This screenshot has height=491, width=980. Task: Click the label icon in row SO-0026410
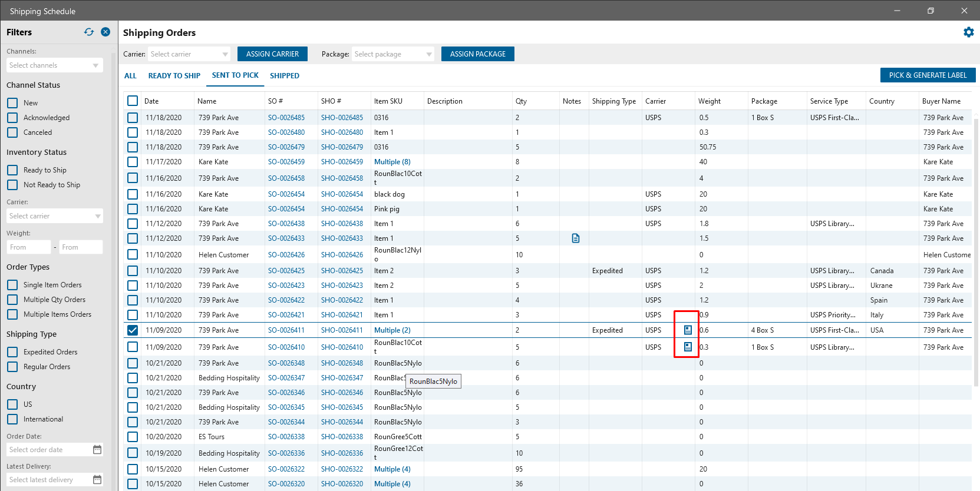pyautogui.click(x=688, y=347)
